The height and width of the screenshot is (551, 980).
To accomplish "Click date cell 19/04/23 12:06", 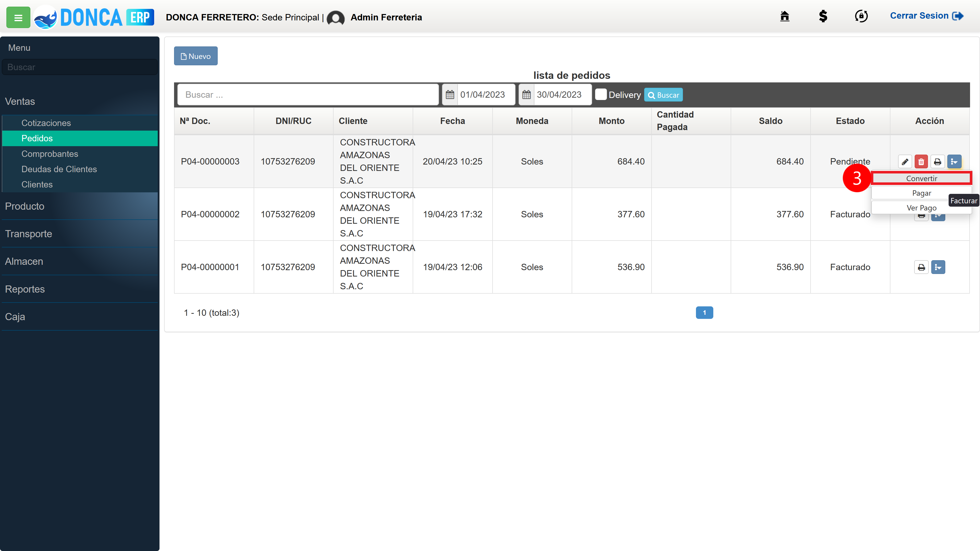I will tap(452, 267).
